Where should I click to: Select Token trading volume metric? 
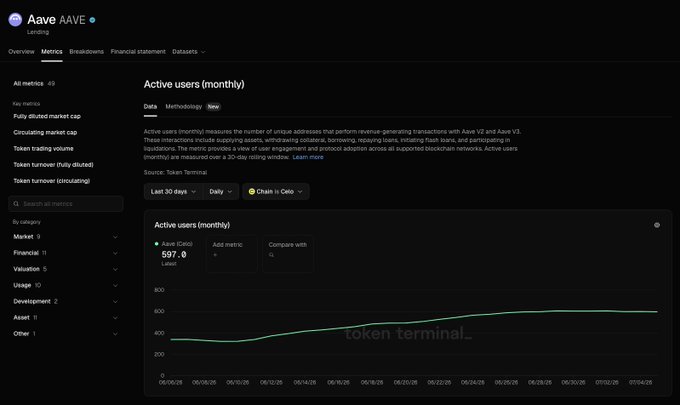point(43,149)
